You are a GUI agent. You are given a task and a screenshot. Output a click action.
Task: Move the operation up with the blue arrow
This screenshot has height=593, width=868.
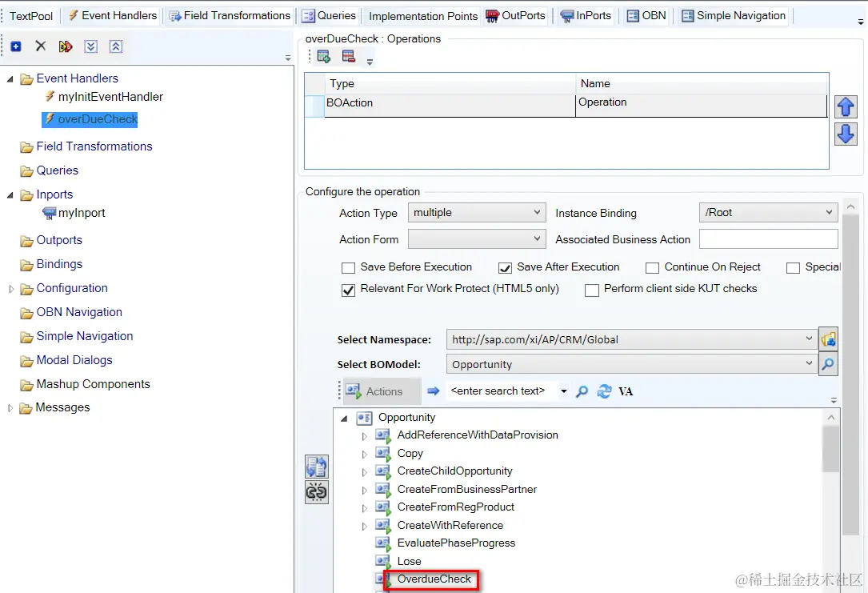846,107
